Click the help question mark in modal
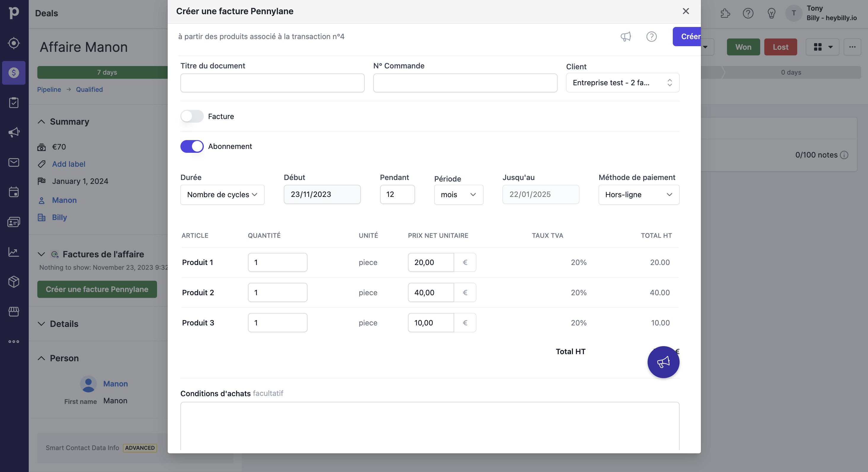Screen dimensions: 868x472 click(651, 36)
